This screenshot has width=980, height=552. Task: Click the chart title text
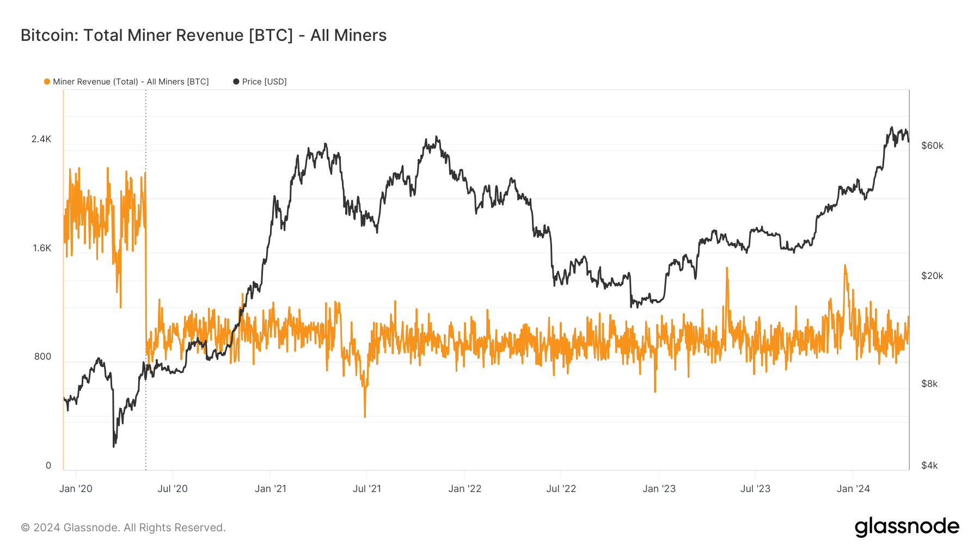click(204, 35)
